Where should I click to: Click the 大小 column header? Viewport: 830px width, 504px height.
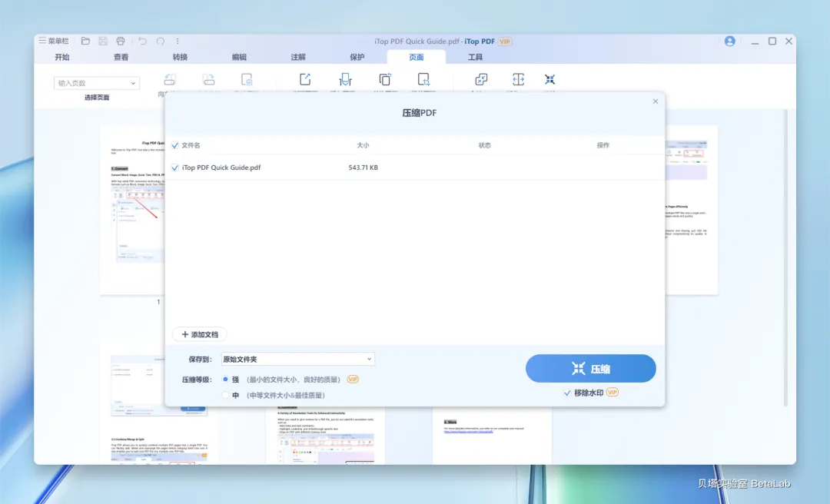[x=363, y=145]
